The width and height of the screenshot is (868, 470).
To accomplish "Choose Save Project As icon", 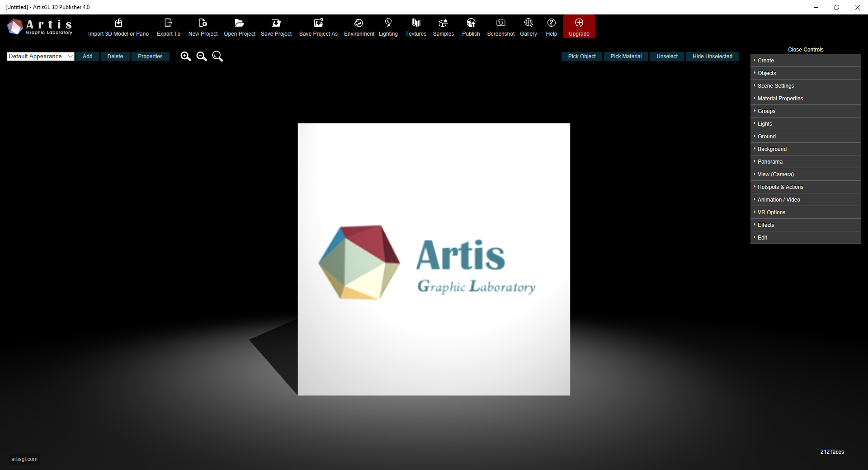I will [x=318, y=23].
